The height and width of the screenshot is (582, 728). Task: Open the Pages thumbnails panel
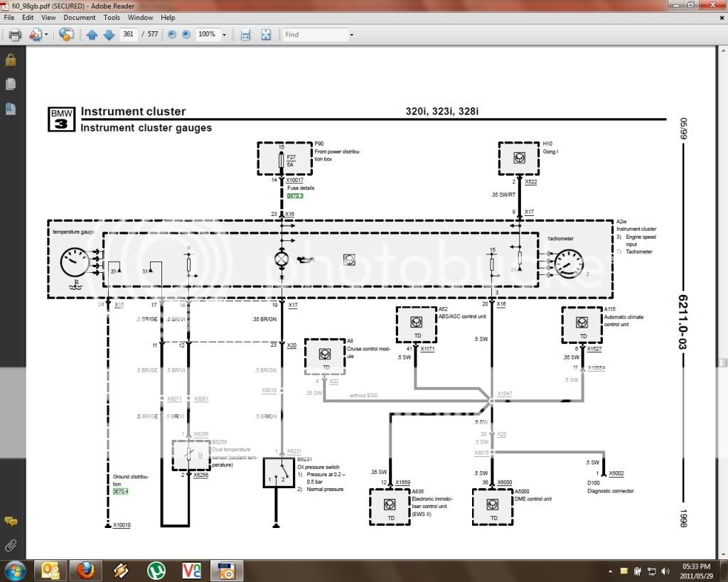(11, 84)
